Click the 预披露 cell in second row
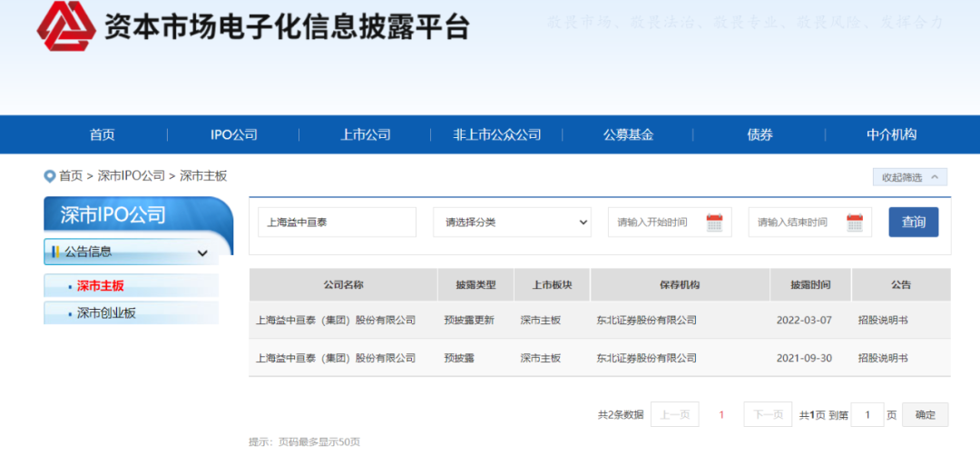 click(x=459, y=359)
